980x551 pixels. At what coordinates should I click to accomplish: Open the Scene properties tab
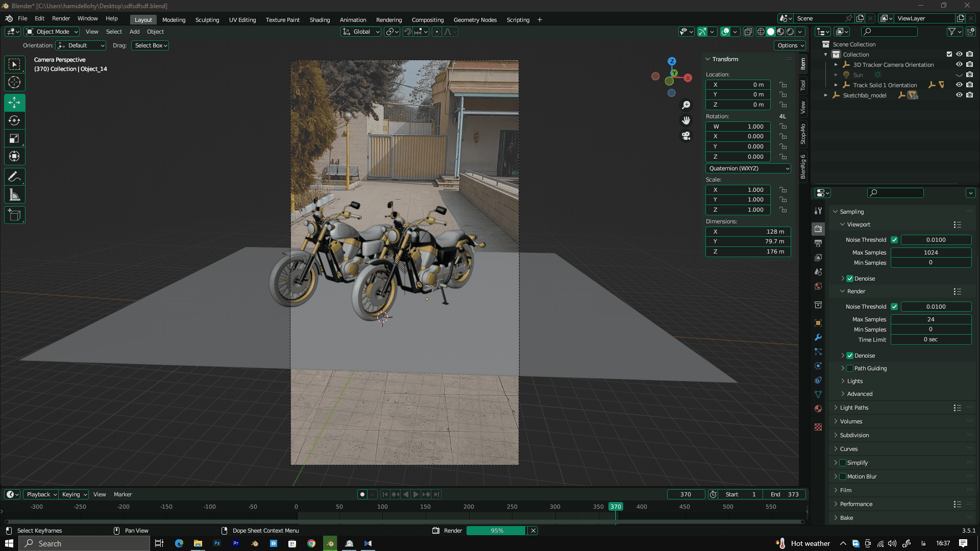click(x=818, y=272)
